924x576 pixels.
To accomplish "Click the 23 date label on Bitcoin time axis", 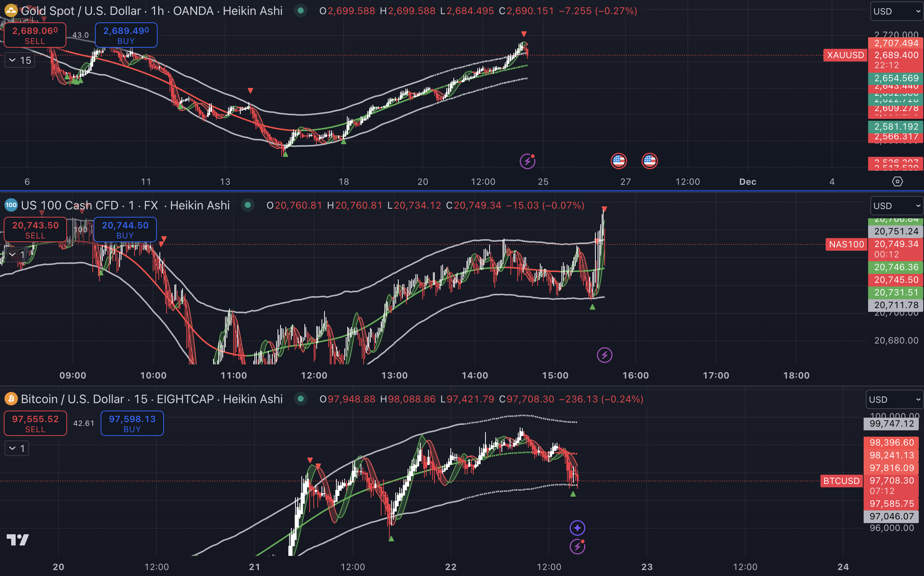I will 647,567.
